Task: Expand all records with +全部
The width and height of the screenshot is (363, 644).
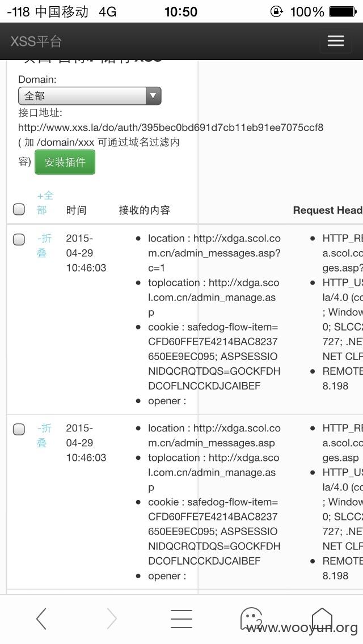Action: click(x=45, y=202)
